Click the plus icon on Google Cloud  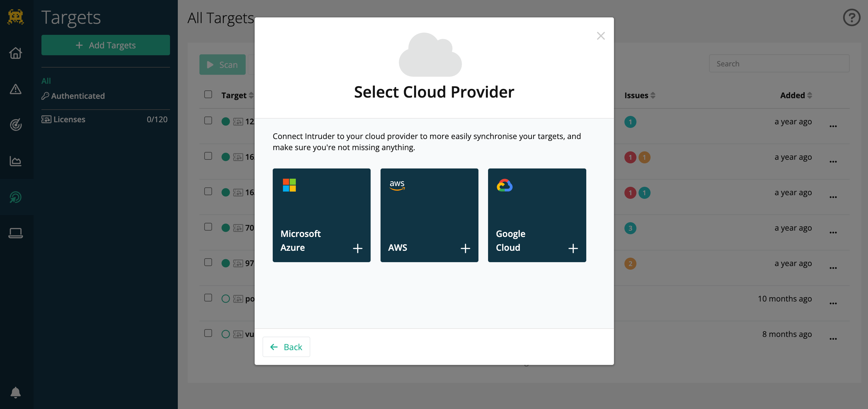(x=573, y=249)
